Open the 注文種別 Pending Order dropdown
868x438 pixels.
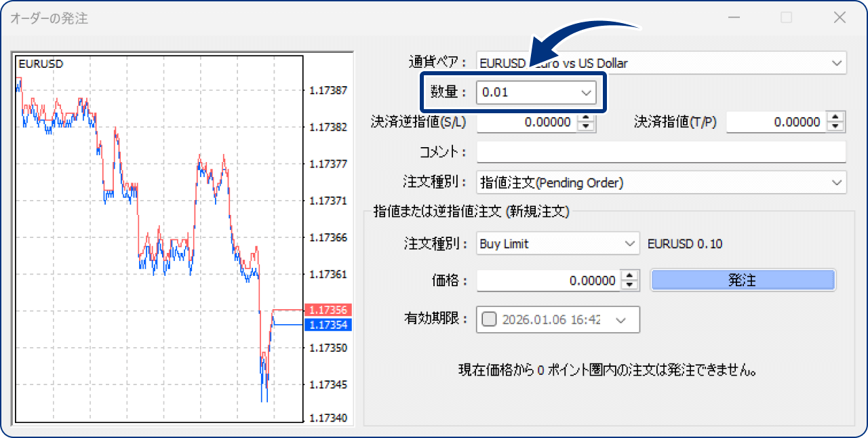tap(836, 182)
